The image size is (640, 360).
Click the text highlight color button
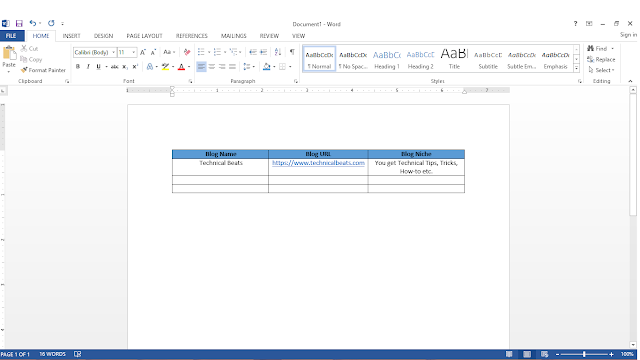pyautogui.click(x=165, y=67)
